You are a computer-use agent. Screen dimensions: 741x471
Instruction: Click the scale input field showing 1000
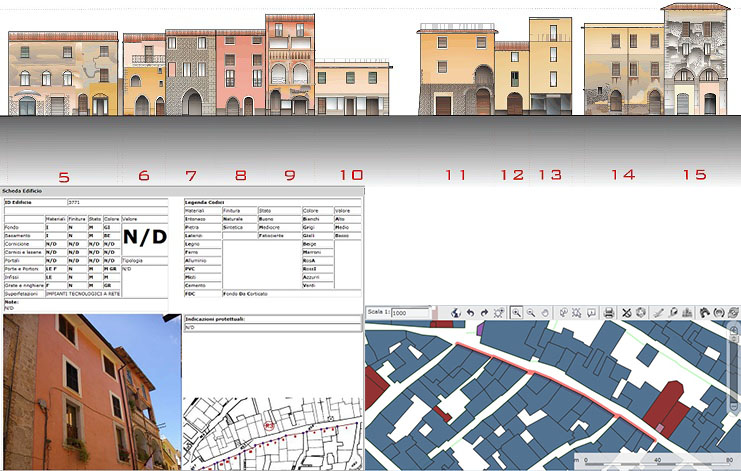(410, 313)
